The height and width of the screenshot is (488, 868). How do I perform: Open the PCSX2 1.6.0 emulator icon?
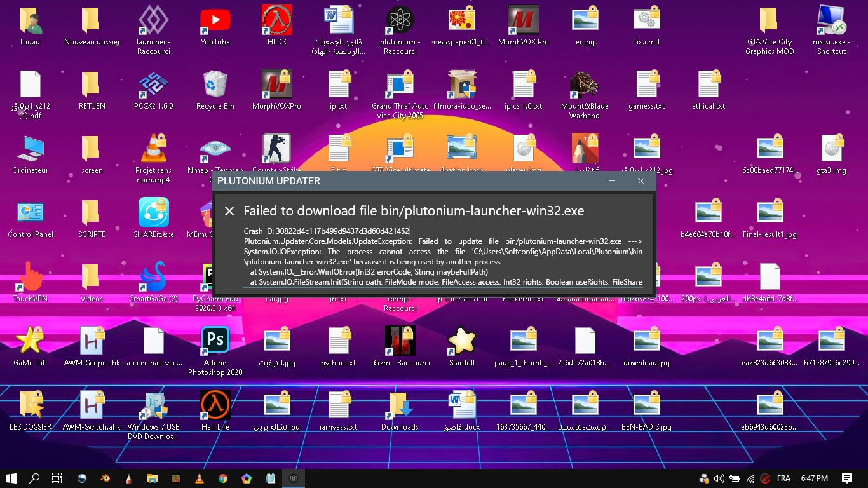click(x=153, y=90)
